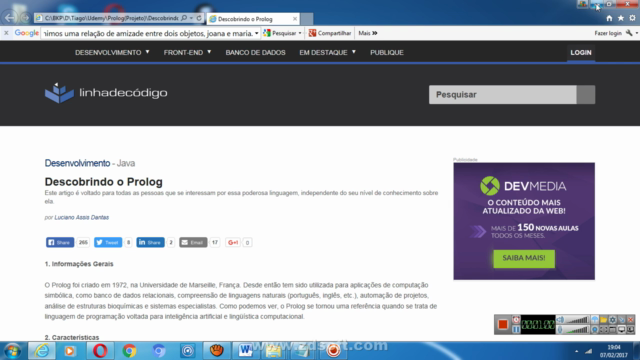
Task: Open the recorder's alarm clock schedule icon
Action: coord(516,320)
